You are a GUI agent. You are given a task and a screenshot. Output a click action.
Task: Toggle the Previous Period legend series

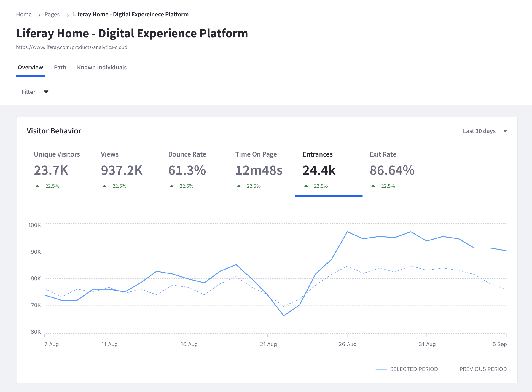tap(476, 369)
